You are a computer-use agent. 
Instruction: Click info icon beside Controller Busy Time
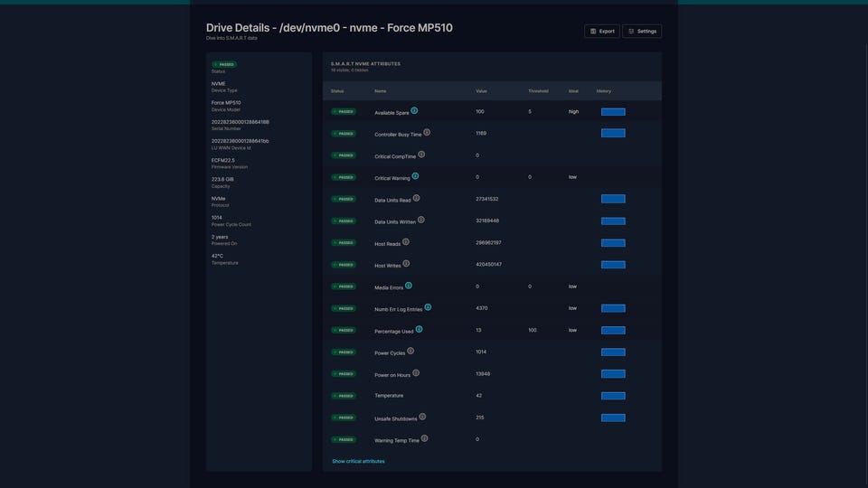click(427, 133)
